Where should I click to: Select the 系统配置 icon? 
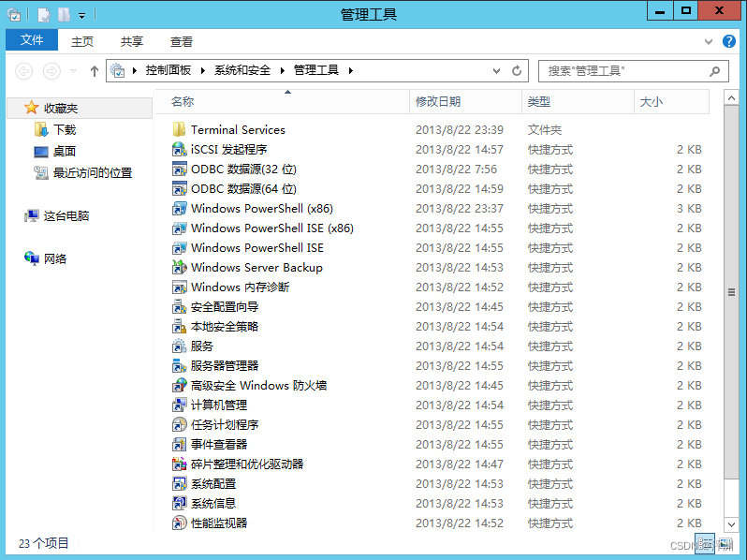179,484
